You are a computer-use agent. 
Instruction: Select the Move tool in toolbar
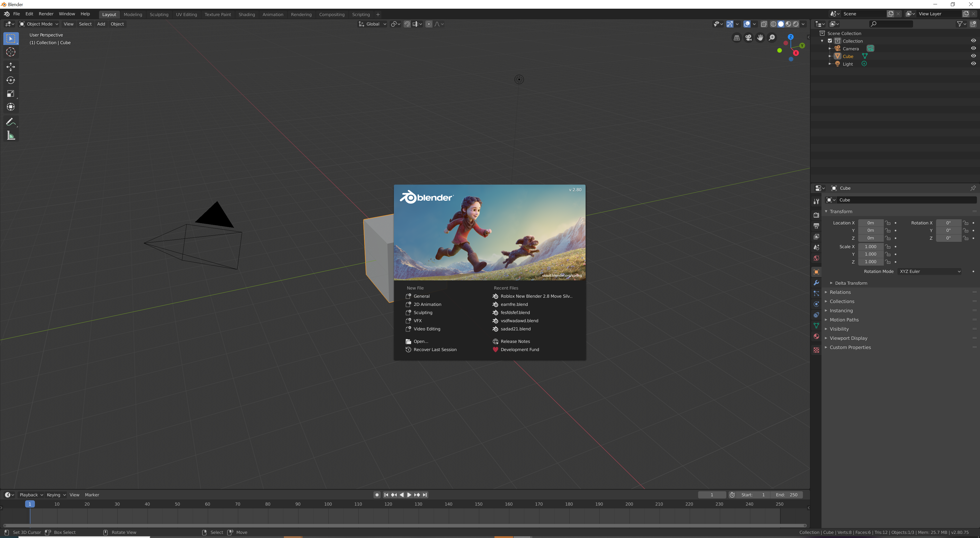click(10, 66)
